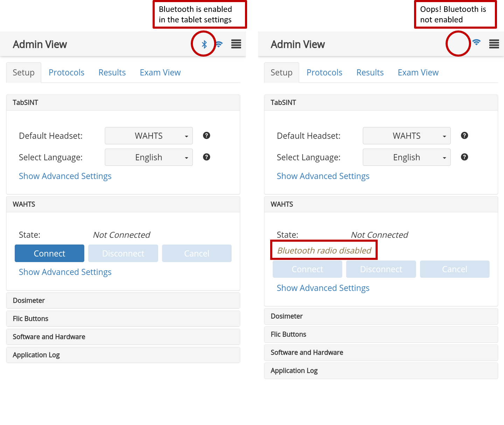Open the English language dropdown in left panel
This screenshot has width=504, height=425.
pos(149,157)
